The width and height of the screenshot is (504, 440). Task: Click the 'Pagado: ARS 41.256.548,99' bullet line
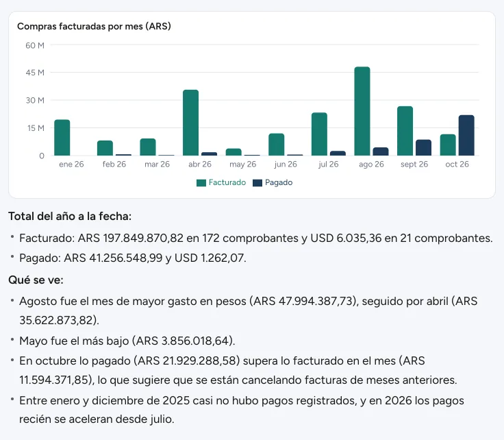point(133,258)
